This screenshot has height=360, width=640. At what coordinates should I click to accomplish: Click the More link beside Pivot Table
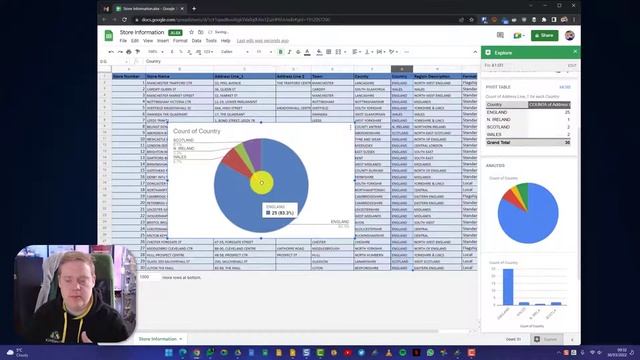pos(565,87)
